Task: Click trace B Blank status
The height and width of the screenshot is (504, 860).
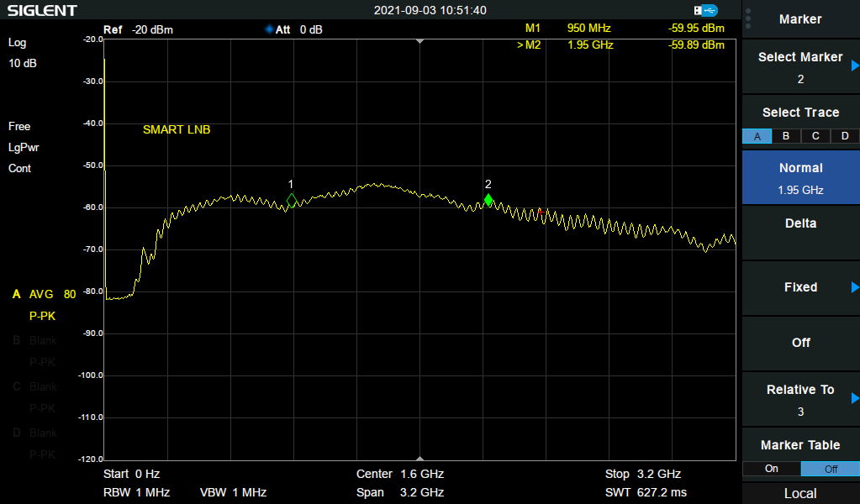Action: pos(34,341)
